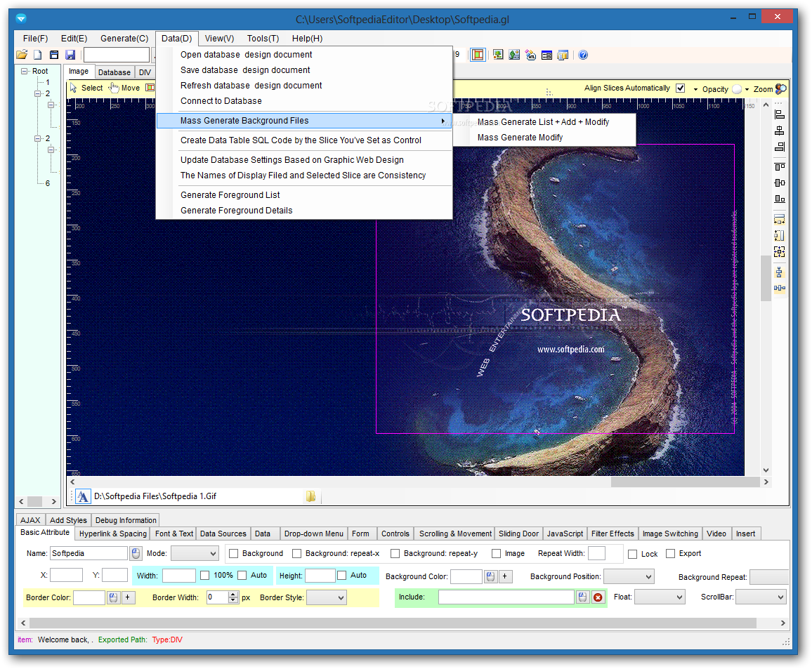Image resolution: width=812 pixels, height=669 pixels.
Task: Check the 100% width checkbox
Action: (x=205, y=576)
